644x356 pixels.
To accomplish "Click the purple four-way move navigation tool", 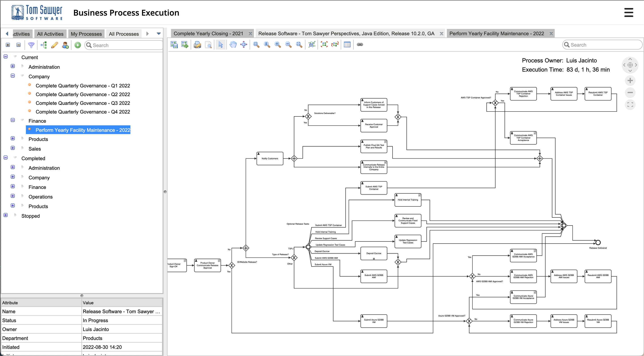I will coord(244,44).
